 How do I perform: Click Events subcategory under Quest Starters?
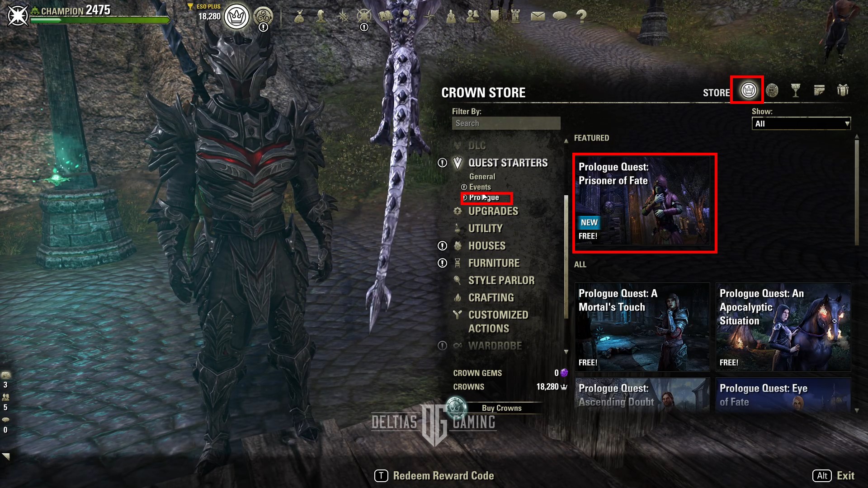tap(480, 187)
